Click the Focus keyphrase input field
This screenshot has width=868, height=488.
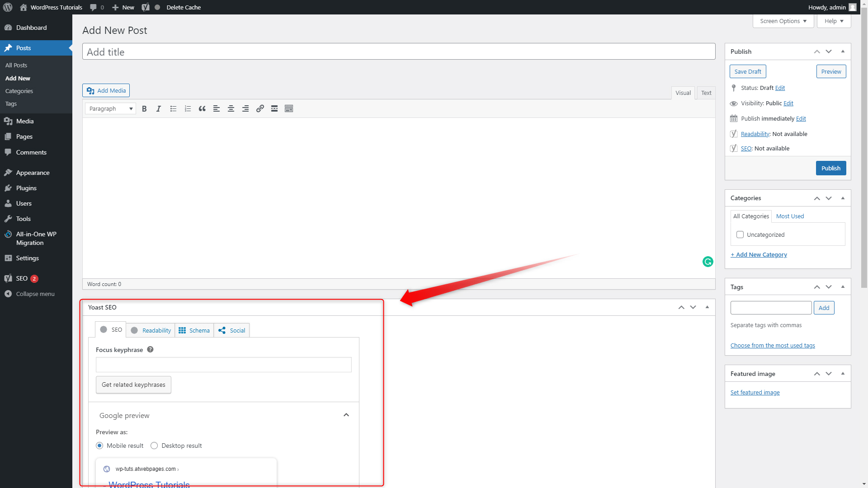(224, 365)
